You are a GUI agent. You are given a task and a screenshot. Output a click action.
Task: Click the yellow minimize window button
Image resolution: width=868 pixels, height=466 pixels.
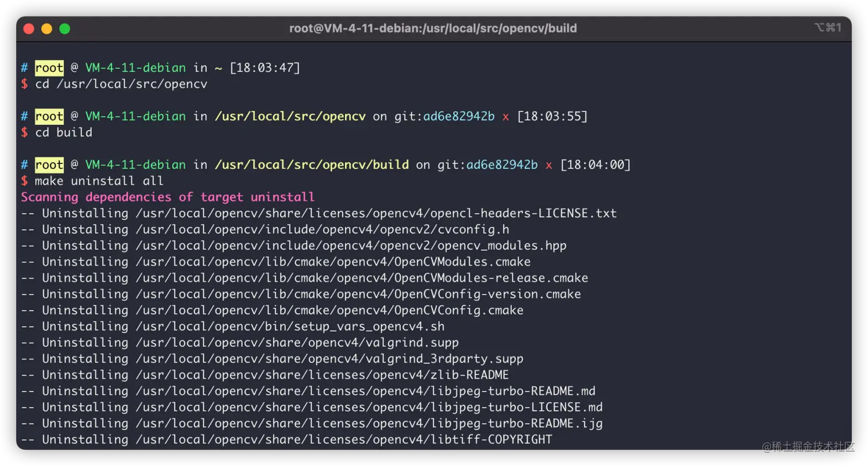46,29
